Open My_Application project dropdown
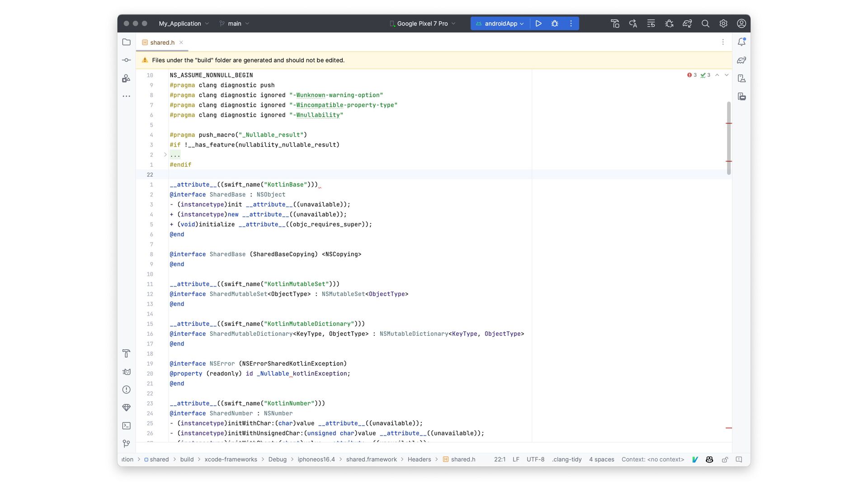This screenshot has width=868, height=488. pyautogui.click(x=184, y=23)
